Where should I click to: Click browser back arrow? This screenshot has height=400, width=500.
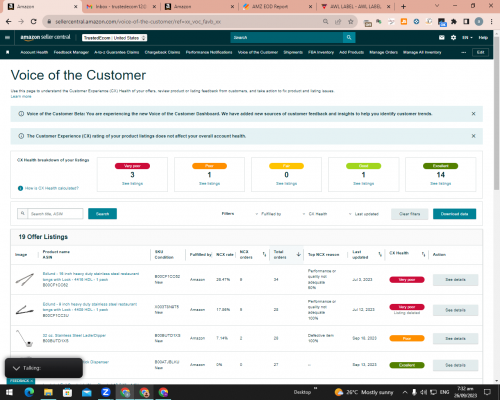click(9, 22)
